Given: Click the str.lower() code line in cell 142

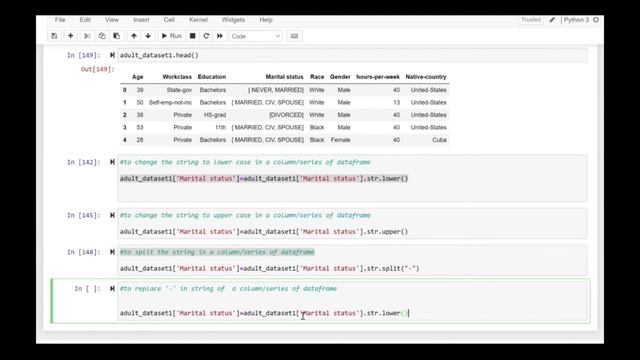Looking at the screenshot, I should click(264, 178).
